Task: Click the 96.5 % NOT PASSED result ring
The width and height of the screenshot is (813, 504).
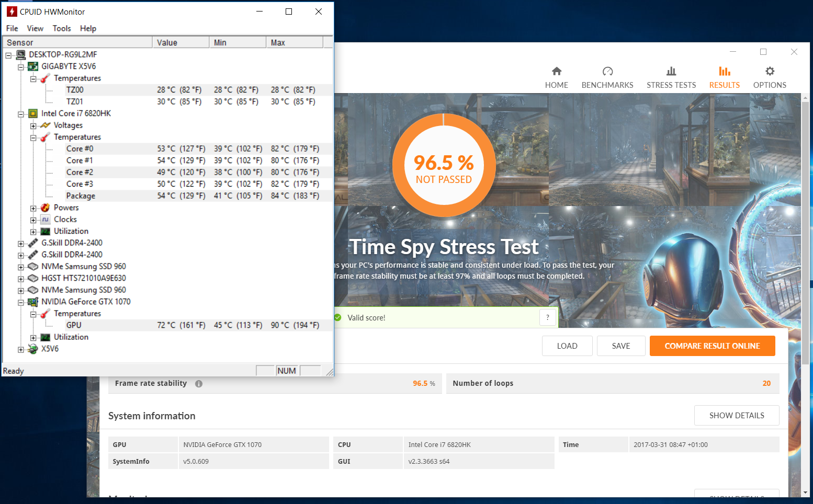Action: 444,165
